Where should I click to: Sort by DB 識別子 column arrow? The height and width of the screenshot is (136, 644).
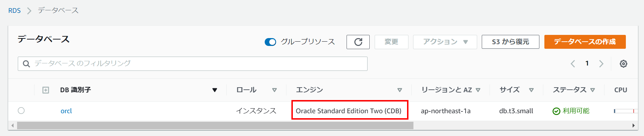click(215, 90)
